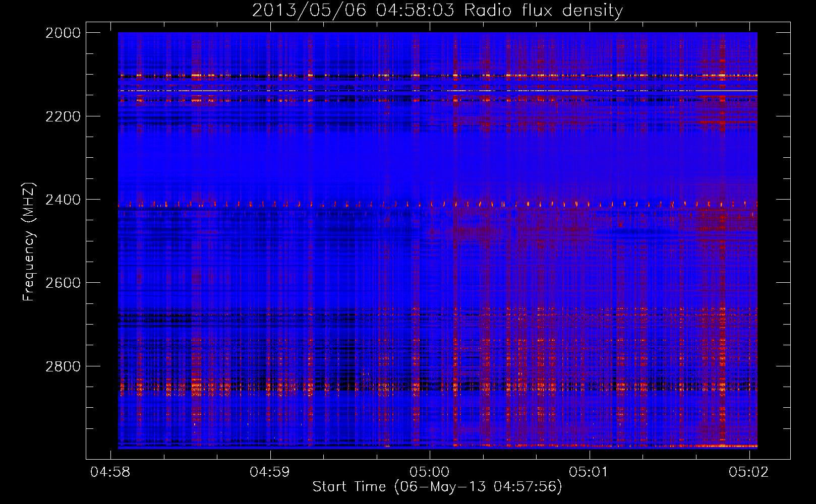Screen dimensions: 816x504
Task: Select the '05:01' time axis label
Action: pyautogui.click(x=589, y=472)
